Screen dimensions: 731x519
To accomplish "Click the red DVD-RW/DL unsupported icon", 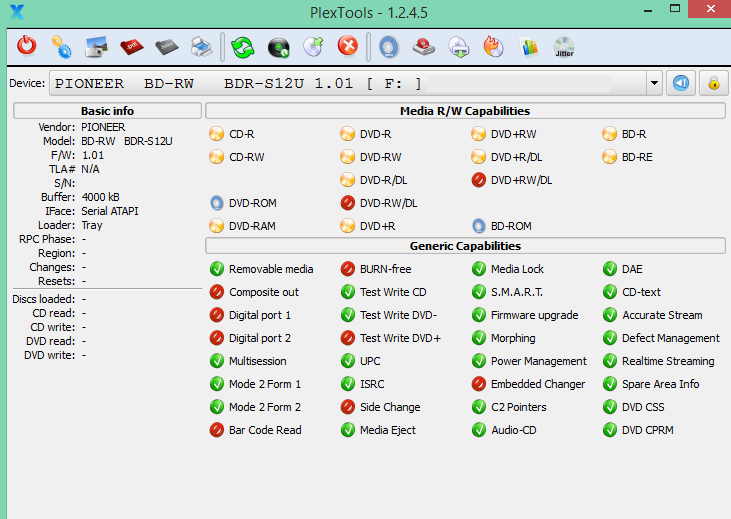I will (x=347, y=203).
